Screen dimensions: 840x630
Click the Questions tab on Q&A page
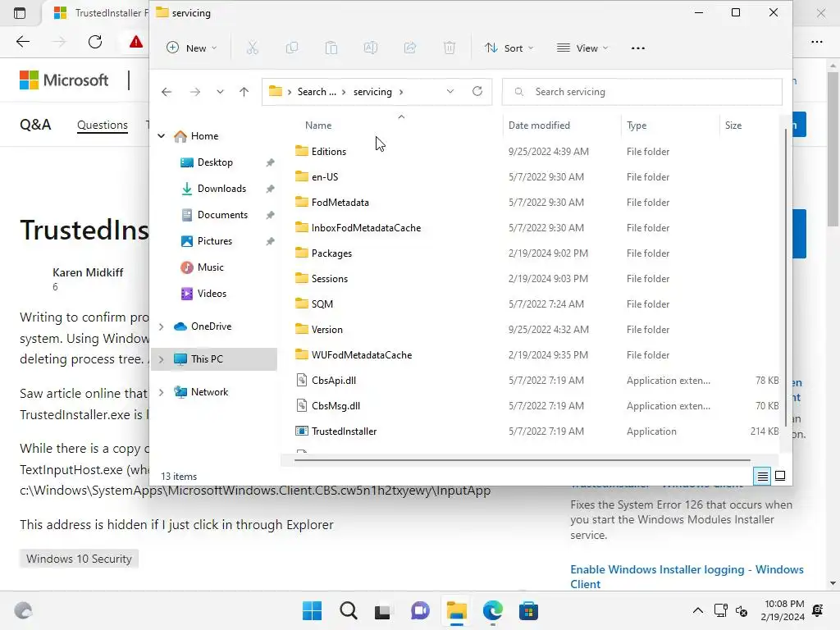103,125
